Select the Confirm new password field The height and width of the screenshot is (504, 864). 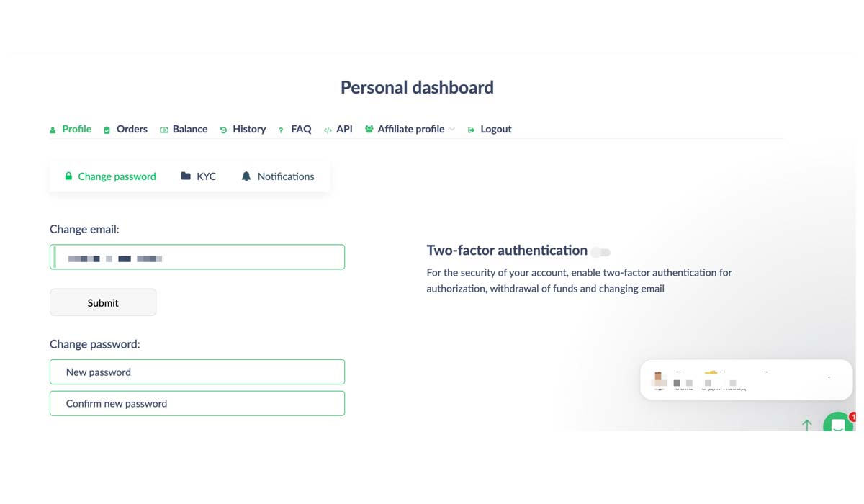coord(197,403)
